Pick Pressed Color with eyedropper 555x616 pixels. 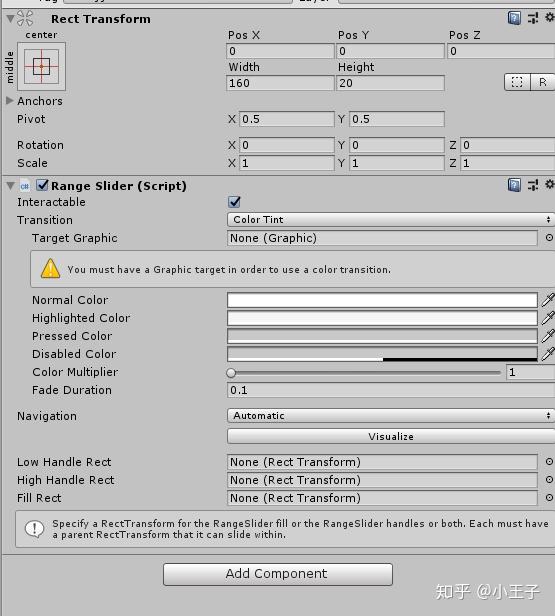coord(548,336)
